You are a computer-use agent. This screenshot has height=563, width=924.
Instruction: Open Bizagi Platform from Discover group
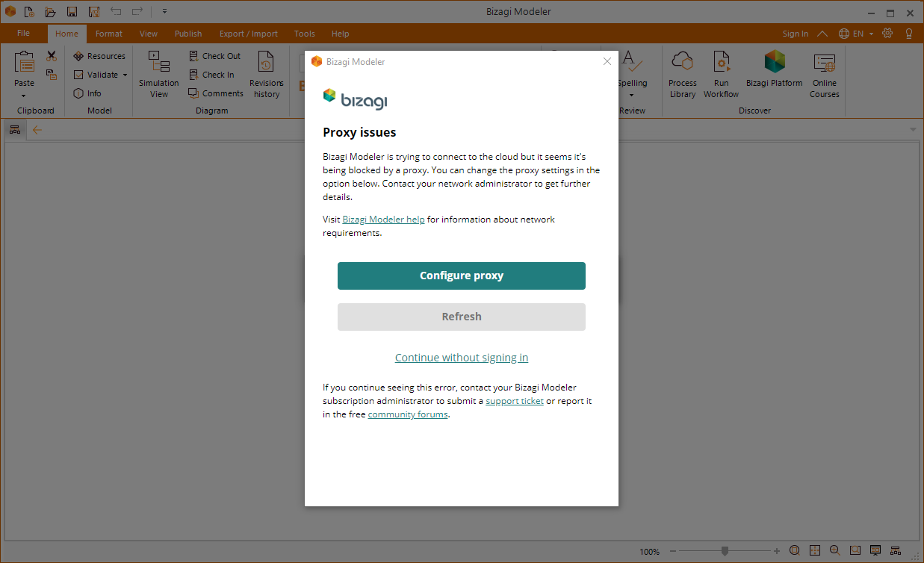coord(775,69)
